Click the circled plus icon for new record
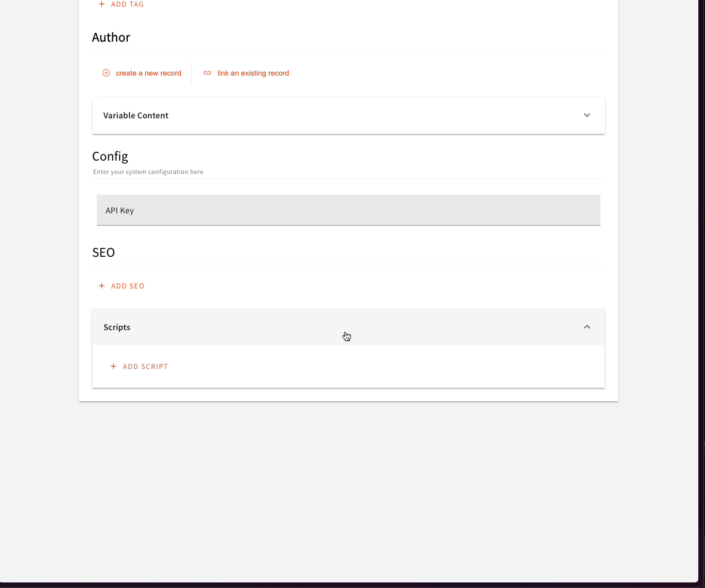This screenshot has width=705, height=588. (106, 73)
